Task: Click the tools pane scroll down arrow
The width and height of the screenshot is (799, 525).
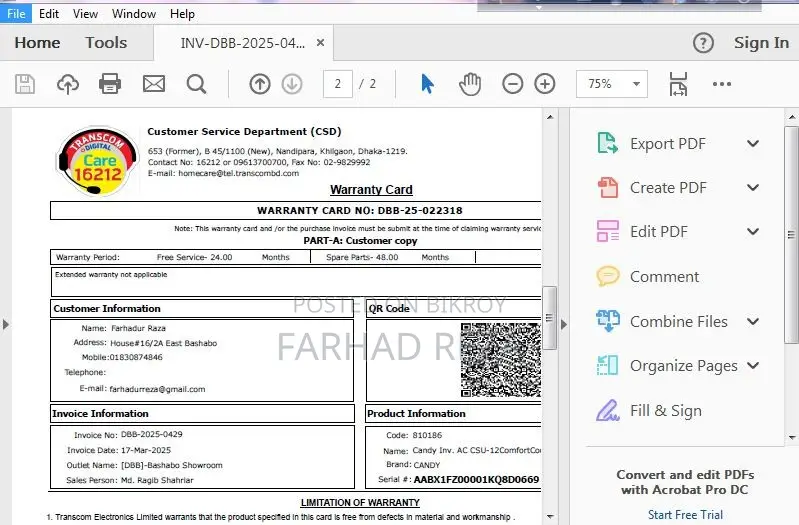Action: [x=791, y=437]
